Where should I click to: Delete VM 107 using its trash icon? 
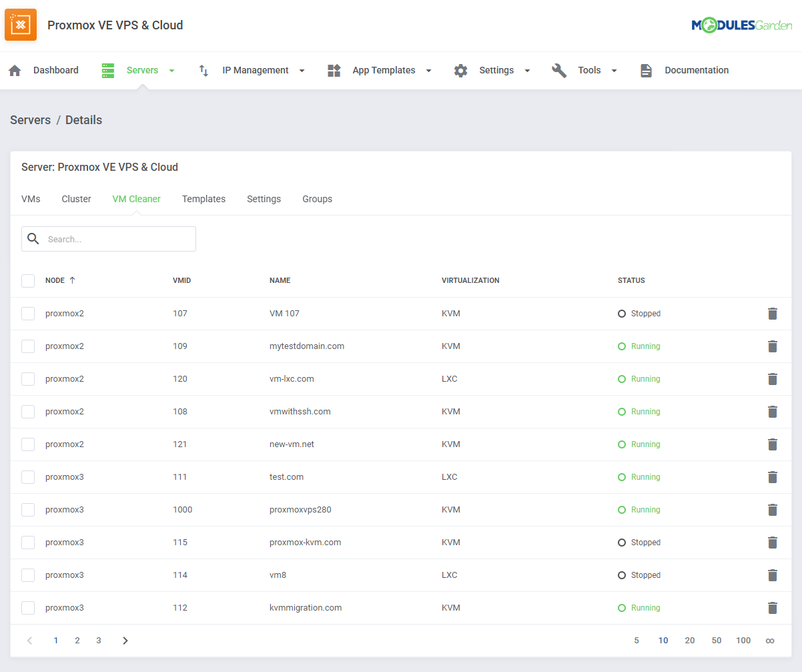pos(773,313)
